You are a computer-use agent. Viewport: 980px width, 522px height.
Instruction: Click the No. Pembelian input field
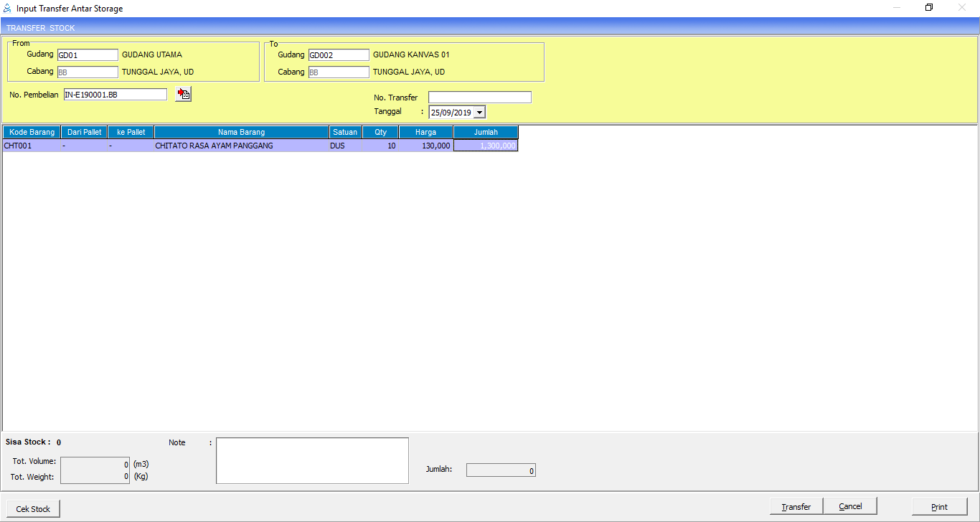(115, 95)
